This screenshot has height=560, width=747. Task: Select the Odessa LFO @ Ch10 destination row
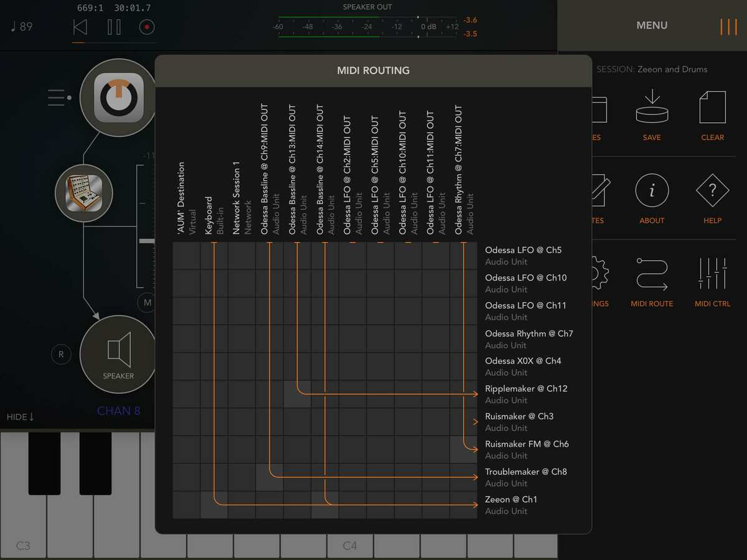point(526,283)
